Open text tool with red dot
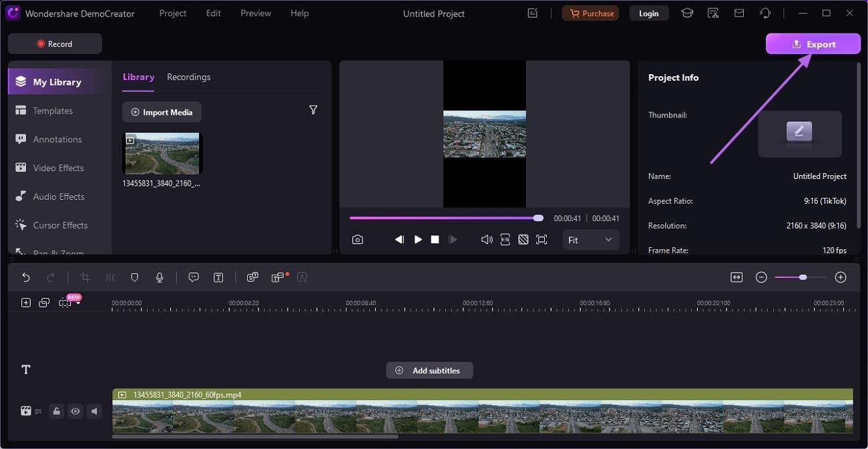868x449 pixels. click(x=278, y=277)
